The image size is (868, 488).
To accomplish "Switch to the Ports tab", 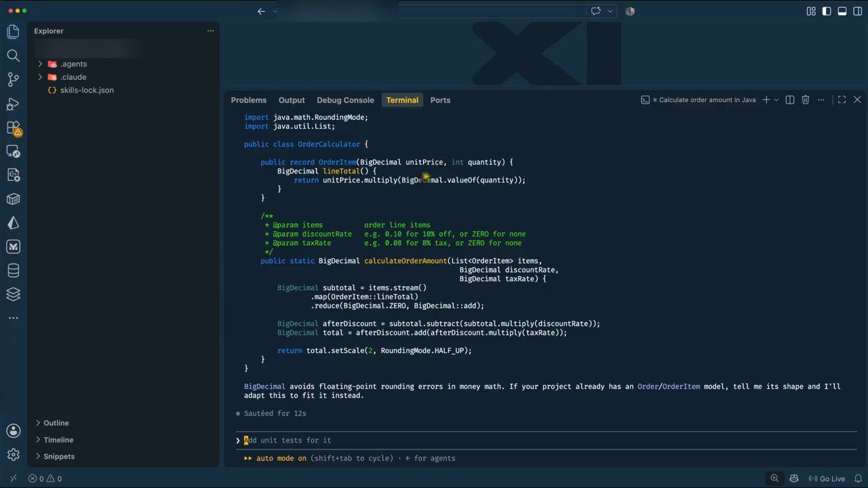I will [440, 100].
